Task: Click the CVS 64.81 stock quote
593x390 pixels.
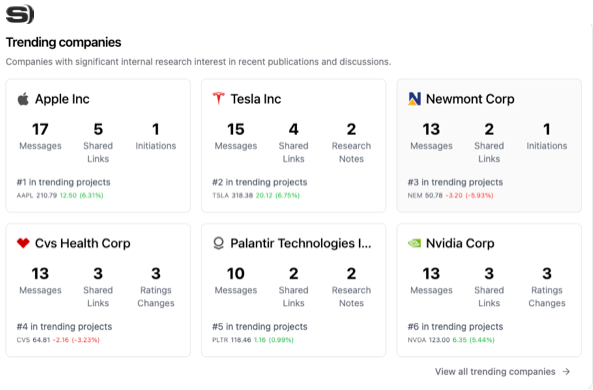Action: [58, 340]
